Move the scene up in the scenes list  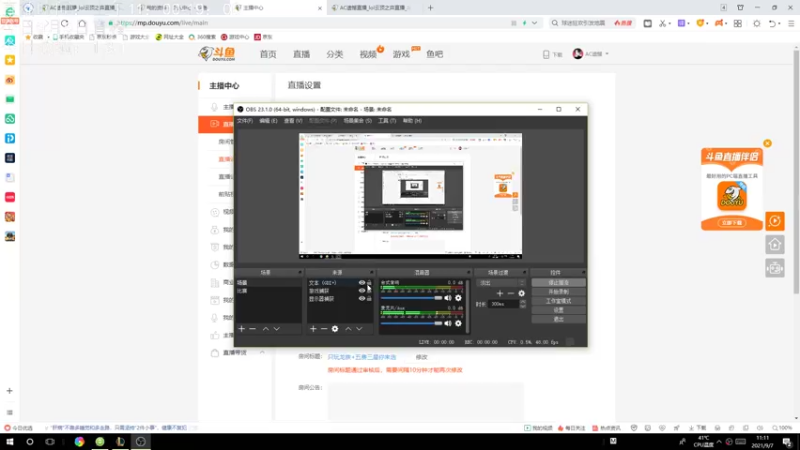coord(266,329)
